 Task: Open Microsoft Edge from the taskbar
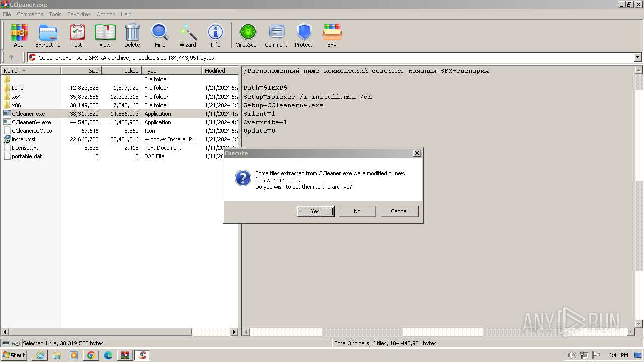point(108,355)
